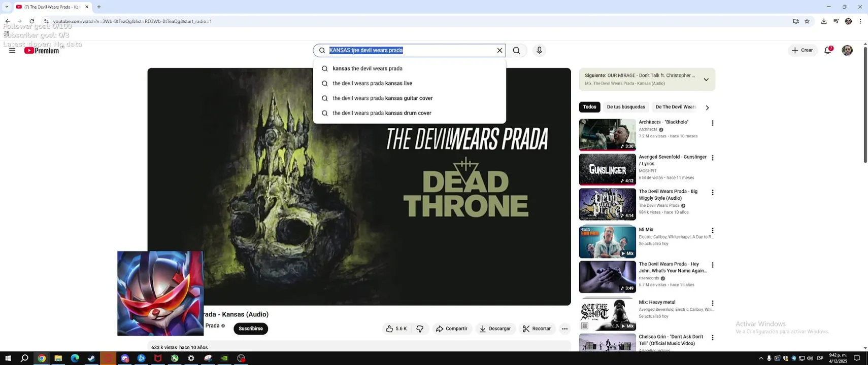Open Chrome downloads icon in toolbar

(824, 21)
